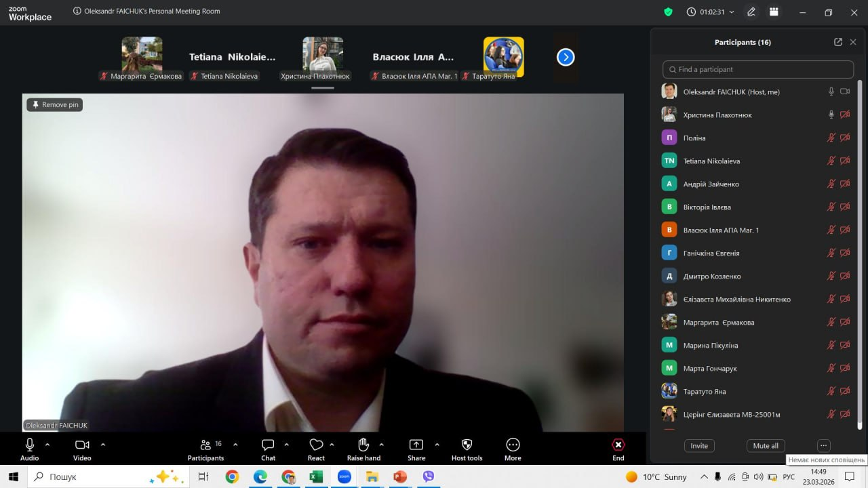Toggle microphone icon for Христина Плахотнюк row

click(x=831, y=115)
